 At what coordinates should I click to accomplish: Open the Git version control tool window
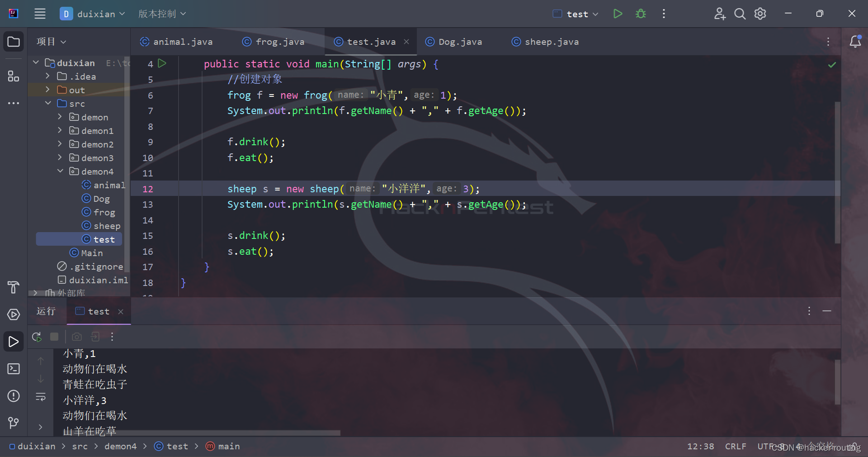(14, 423)
